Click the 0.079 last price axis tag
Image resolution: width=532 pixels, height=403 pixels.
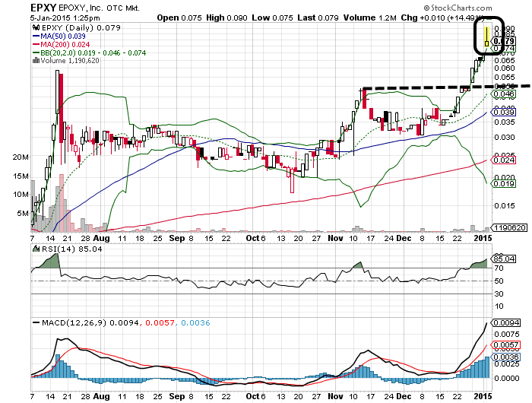point(503,41)
